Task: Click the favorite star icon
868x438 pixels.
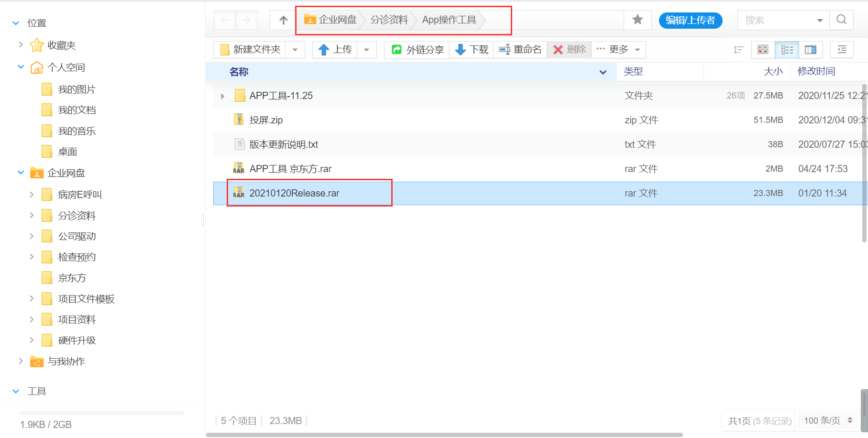Action: coord(637,20)
